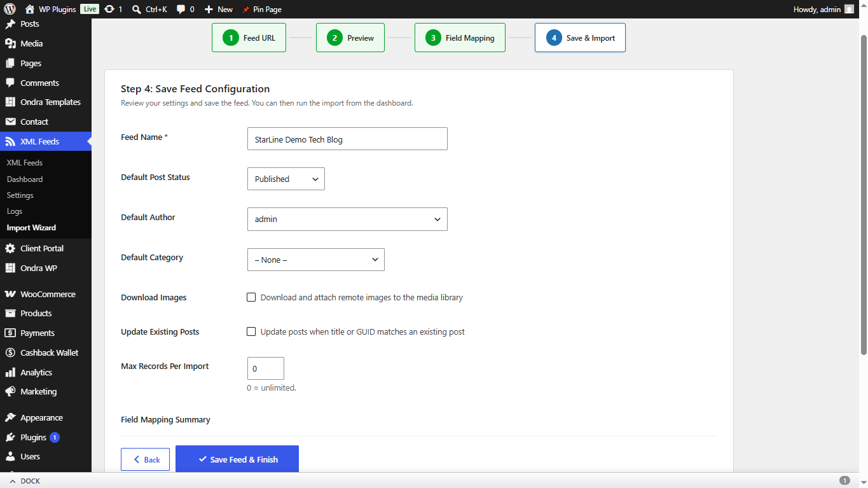
Task: Click the Back button
Action: point(145,459)
